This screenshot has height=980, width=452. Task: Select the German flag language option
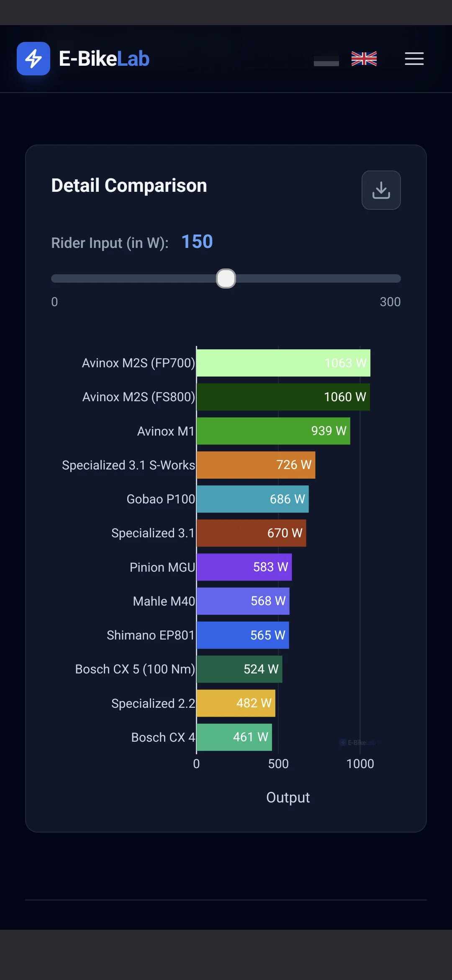tap(326, 59)
